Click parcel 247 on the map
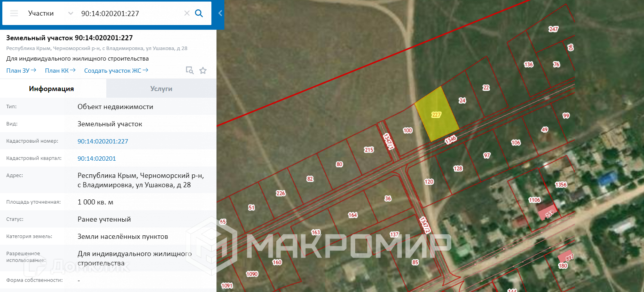Image resolution: width=644 pixels, height=292 pixels. click(553, 29)
